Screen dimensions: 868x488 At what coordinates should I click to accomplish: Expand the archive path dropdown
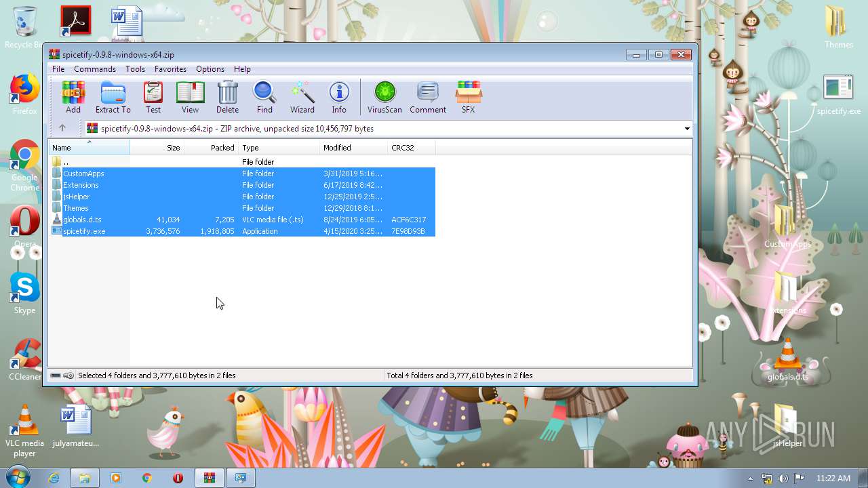click(x=686, y=129)
